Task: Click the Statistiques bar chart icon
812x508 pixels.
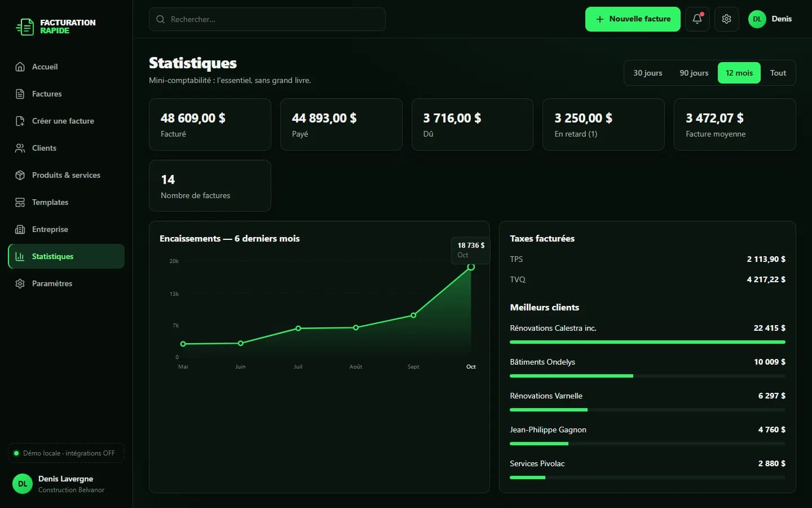Action: point(20,256)
